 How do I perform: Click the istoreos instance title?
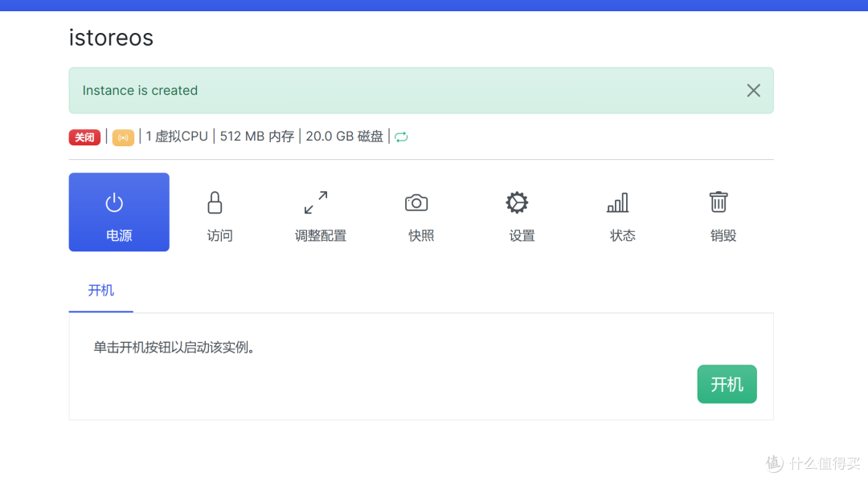coord(111,38)
